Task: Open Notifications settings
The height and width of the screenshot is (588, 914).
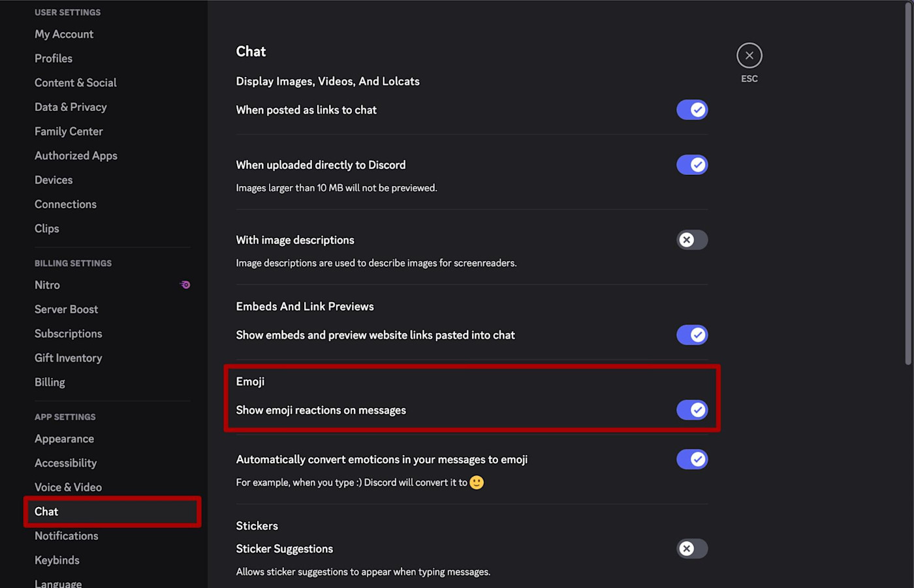Action: click(x=67, y=536)
